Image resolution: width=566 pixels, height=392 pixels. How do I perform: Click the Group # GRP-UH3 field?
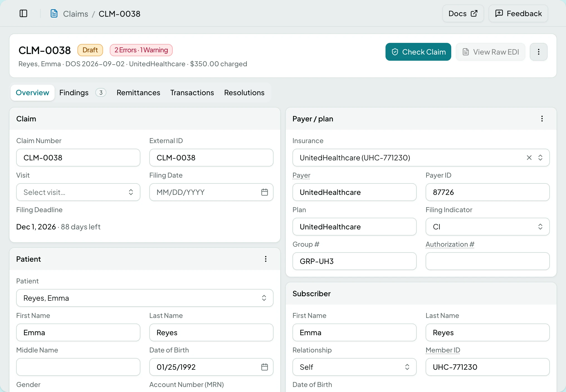(354, 261)
